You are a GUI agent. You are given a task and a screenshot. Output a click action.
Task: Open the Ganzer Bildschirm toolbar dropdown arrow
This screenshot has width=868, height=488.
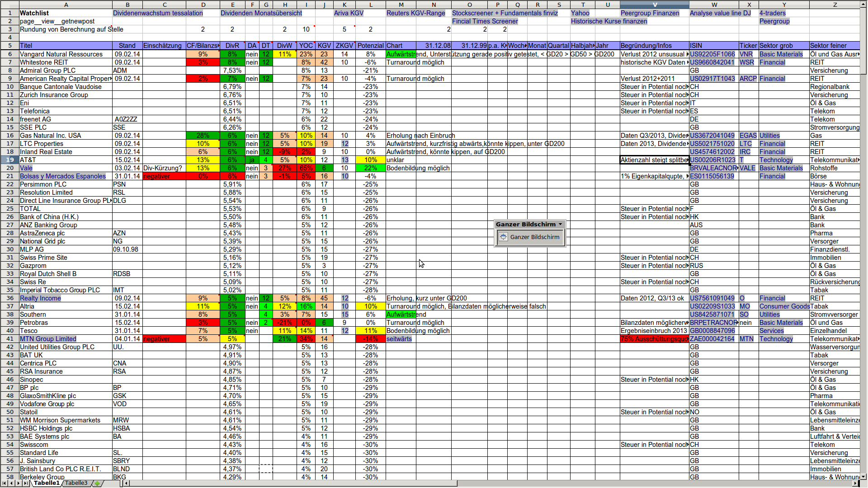coord(561,225)
